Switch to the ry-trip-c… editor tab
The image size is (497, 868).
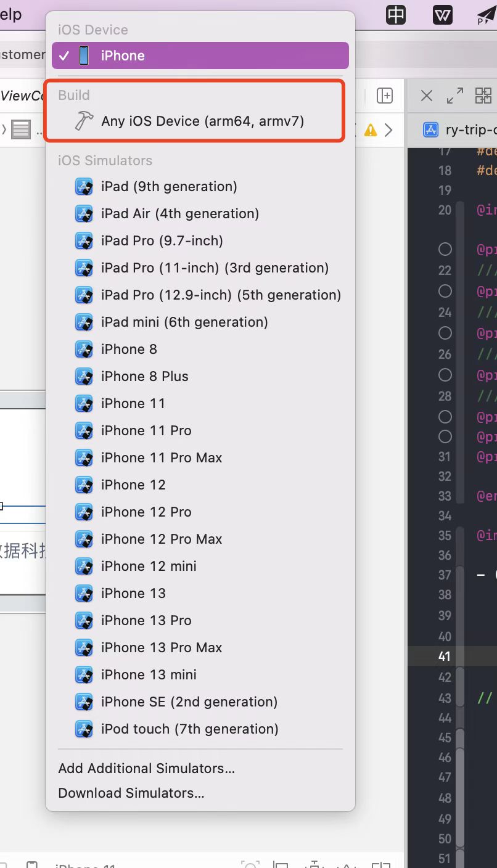pos(459,130)
